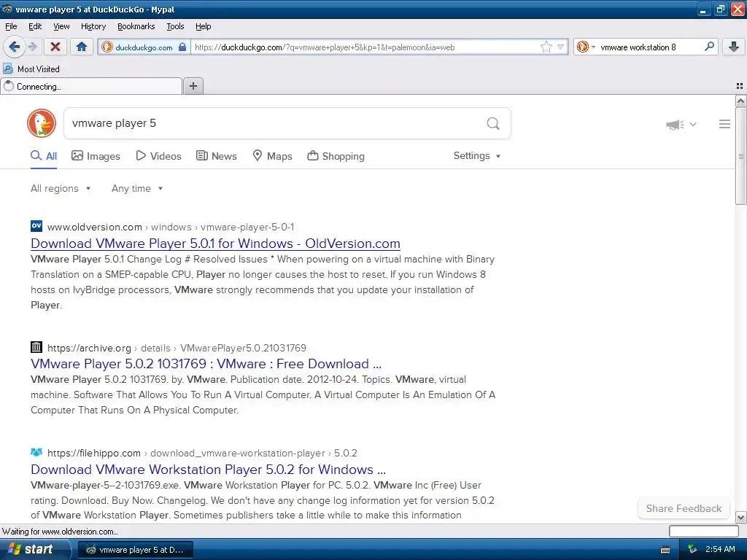The width and height of the screenshot is (747, 560).
Task: Open VMware Player 5.0.2 1031769 archive link
Action: pyautogui.click(x=206, y=364)
